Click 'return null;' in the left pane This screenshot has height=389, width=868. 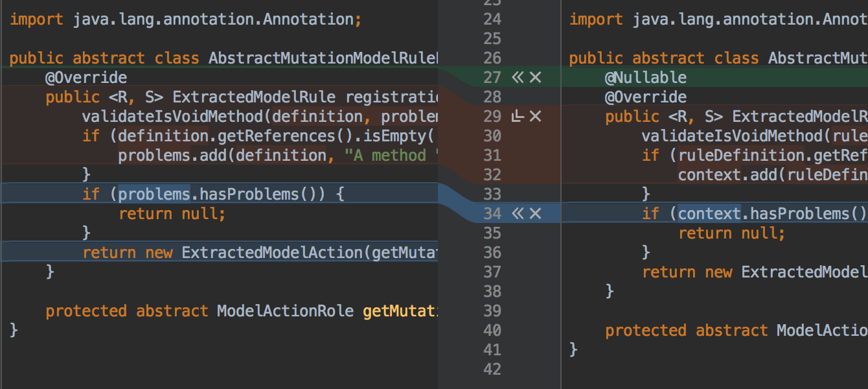coord(172,213)
